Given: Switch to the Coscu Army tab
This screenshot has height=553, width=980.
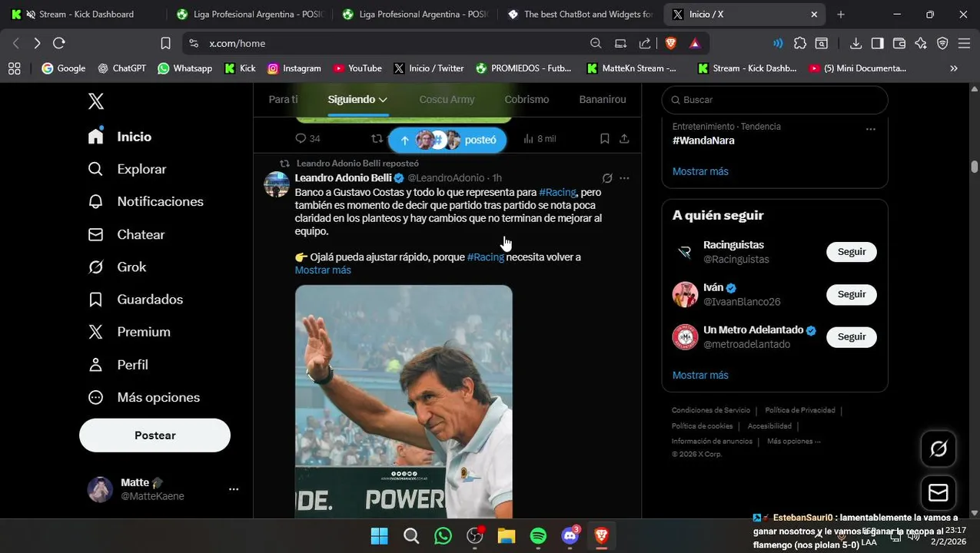Looking at the screenshot, I should 447,100.
